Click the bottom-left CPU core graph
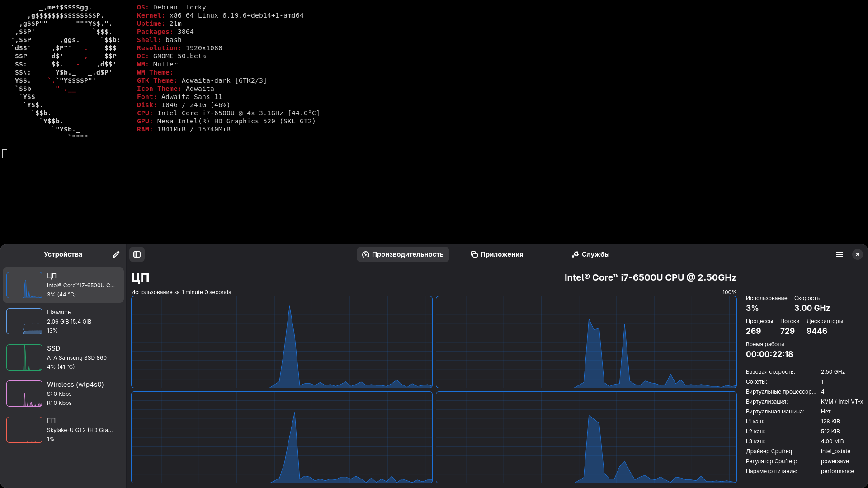The width and height of the screenshot is (868, 488). coord(282,437)
